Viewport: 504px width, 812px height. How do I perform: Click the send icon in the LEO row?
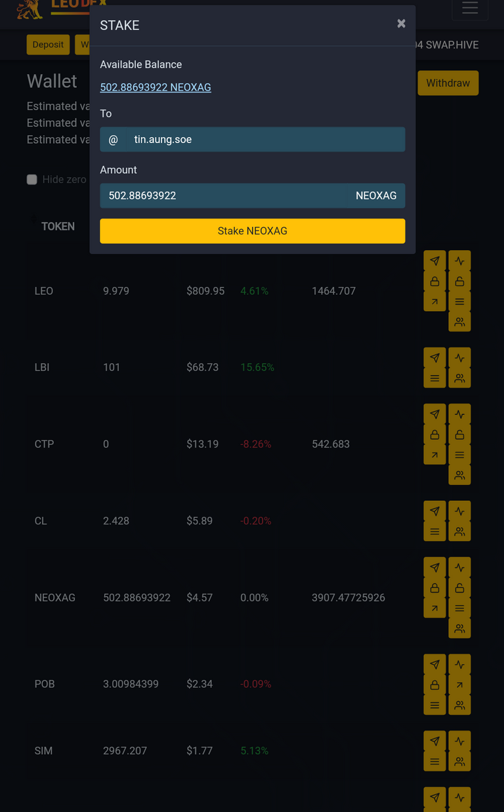click(434, 261)
